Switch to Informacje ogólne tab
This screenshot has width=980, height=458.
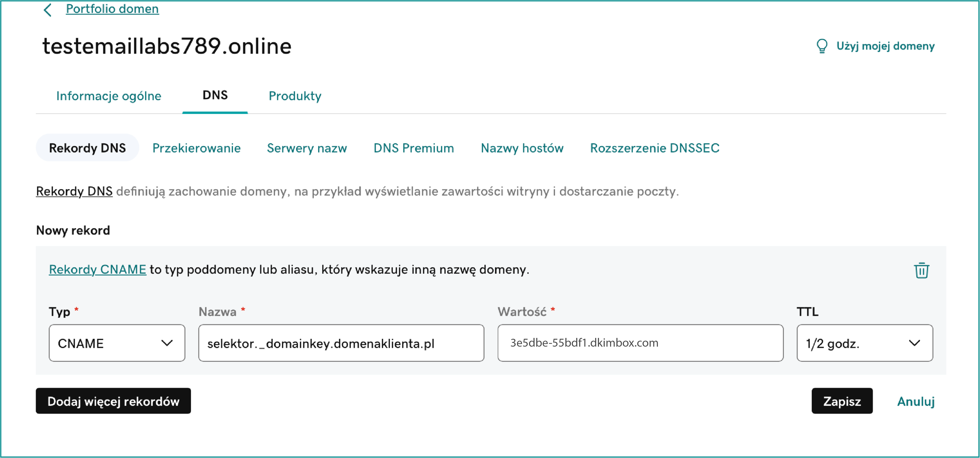(x=109, y=96)
